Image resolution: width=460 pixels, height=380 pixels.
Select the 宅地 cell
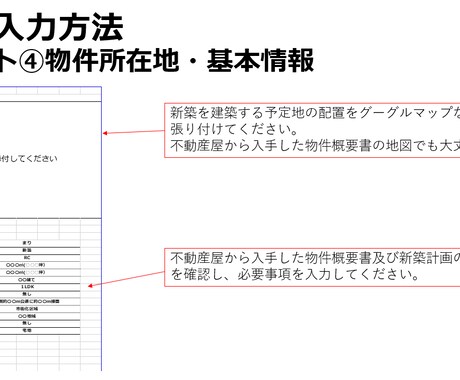point(27,331)
